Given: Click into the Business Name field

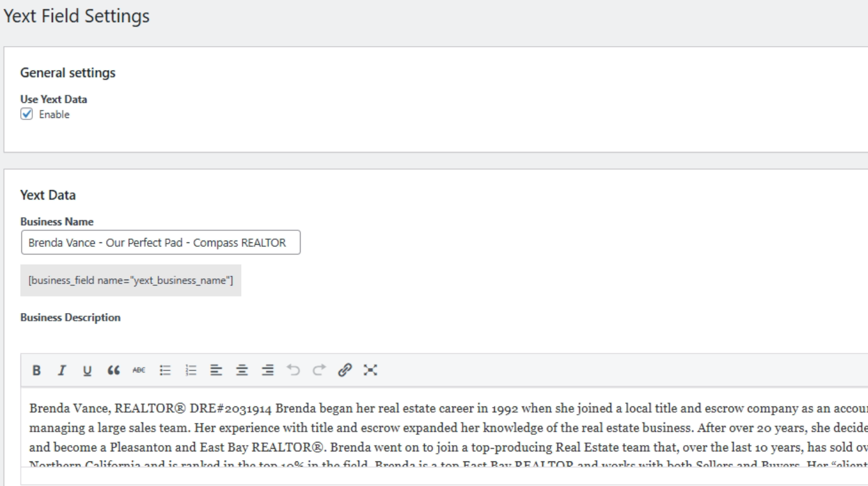Looking at the screenshot, I should click(x=160, y=243).
